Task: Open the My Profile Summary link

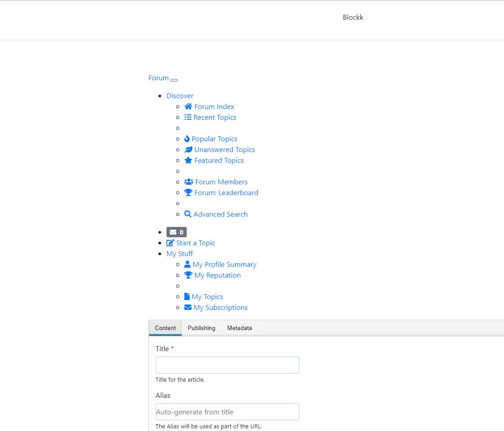Action: pos(224,265)
